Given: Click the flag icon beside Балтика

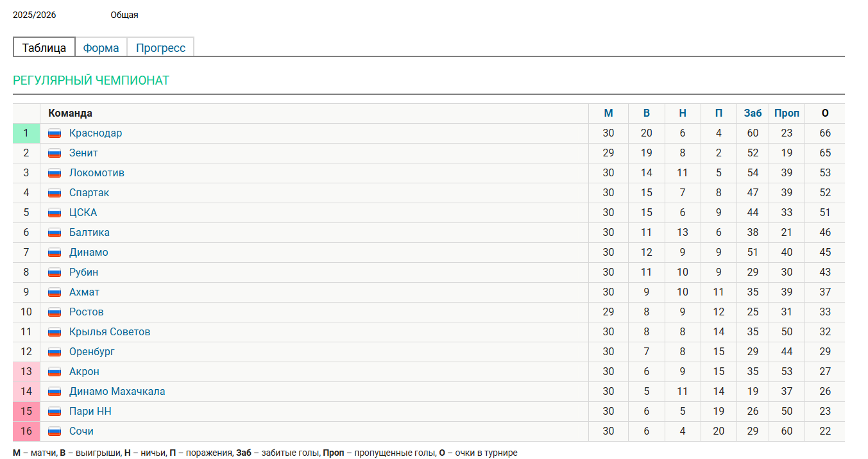Looking at the screenshot, I should click(x=55, y=233).
